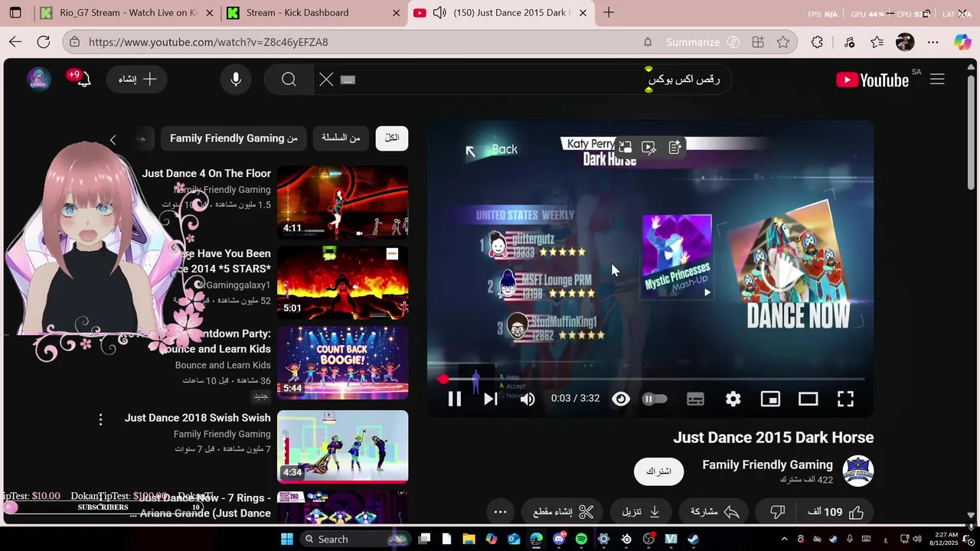Switch to miniplayer mode
Viewport: 980px width, 551px height.
(770, 399)
